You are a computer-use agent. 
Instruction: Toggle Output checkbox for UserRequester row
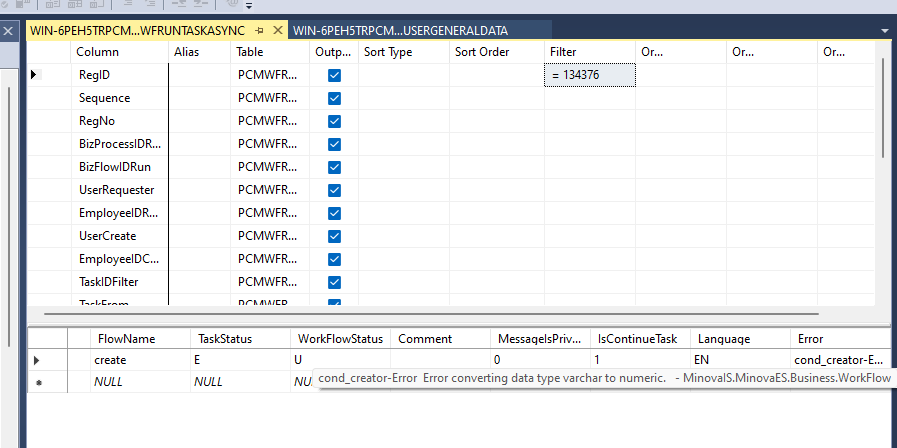click(334, 190)
